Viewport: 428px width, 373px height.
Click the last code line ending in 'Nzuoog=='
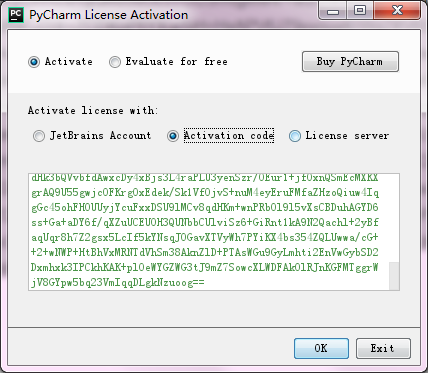click(x=118, y=283)
